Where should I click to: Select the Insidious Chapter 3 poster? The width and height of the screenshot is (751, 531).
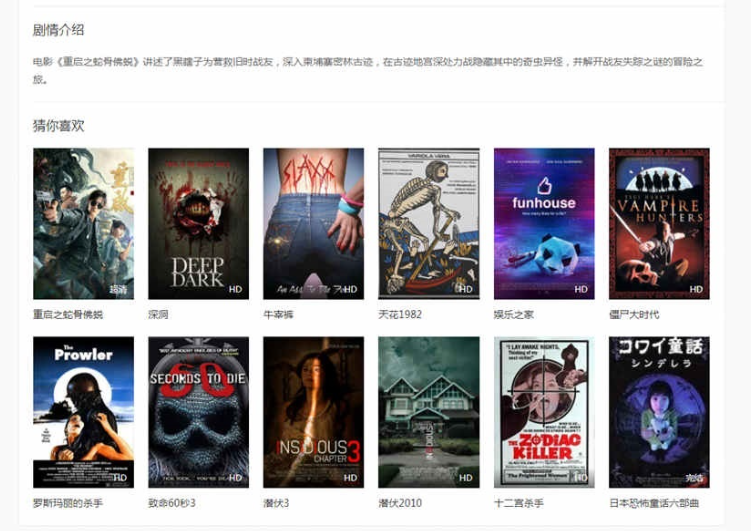coord(313,411)
